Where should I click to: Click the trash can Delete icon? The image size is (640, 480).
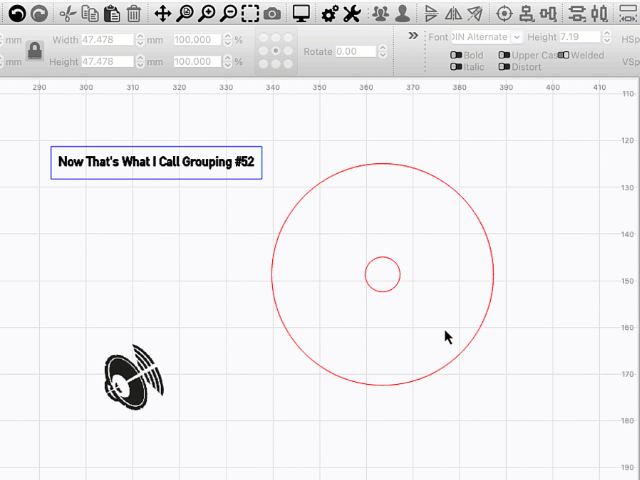133,14
